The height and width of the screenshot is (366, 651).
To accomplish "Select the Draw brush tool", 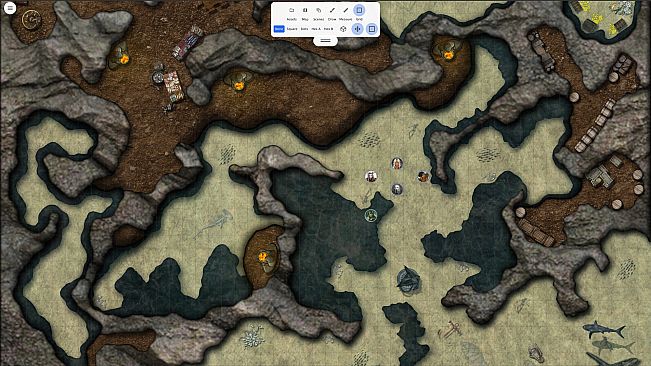I will click(332, 13).
